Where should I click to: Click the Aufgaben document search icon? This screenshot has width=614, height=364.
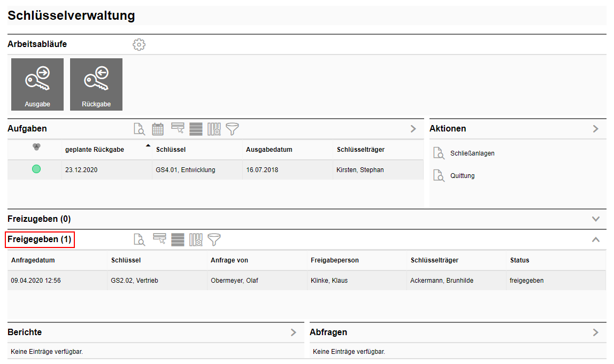pos(140,129)
